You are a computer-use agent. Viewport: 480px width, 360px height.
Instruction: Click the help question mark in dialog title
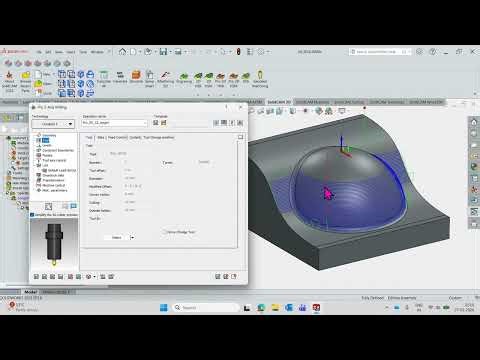227,107
